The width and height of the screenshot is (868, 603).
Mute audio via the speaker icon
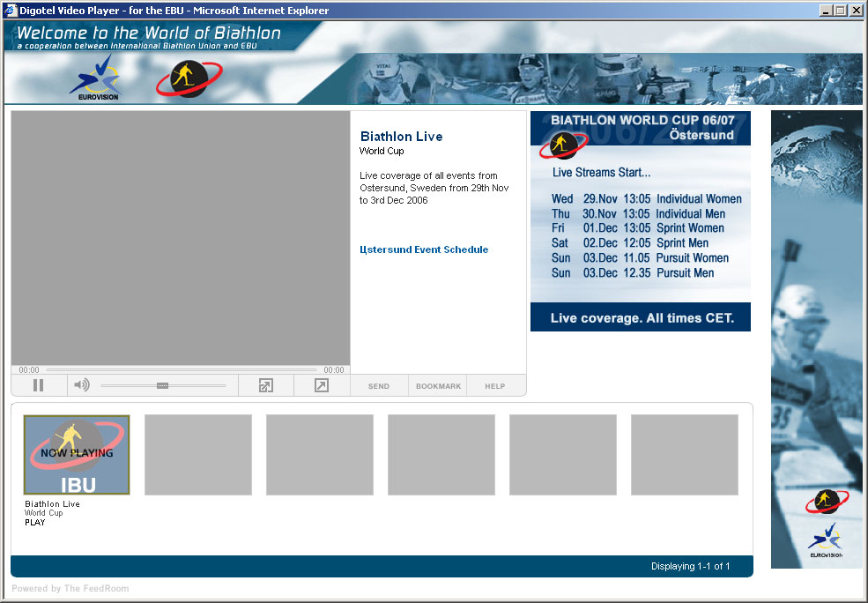click(82, 385)
